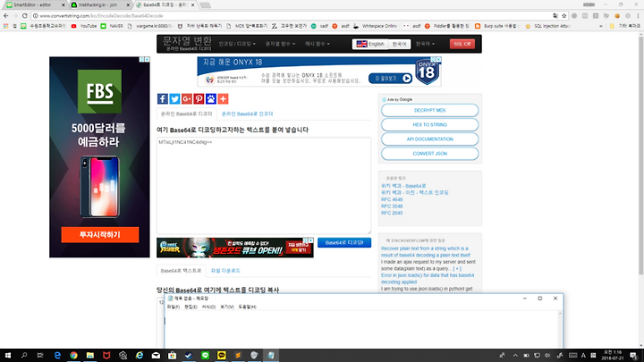Click the HEX TO STRING button
Viewport: 644px width, 362px height.
pyautogui.click(x=429, y=125)
